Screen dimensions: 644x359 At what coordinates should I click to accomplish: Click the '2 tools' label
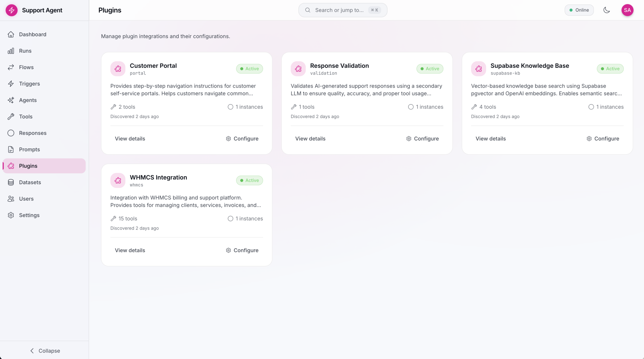(127, 107)
